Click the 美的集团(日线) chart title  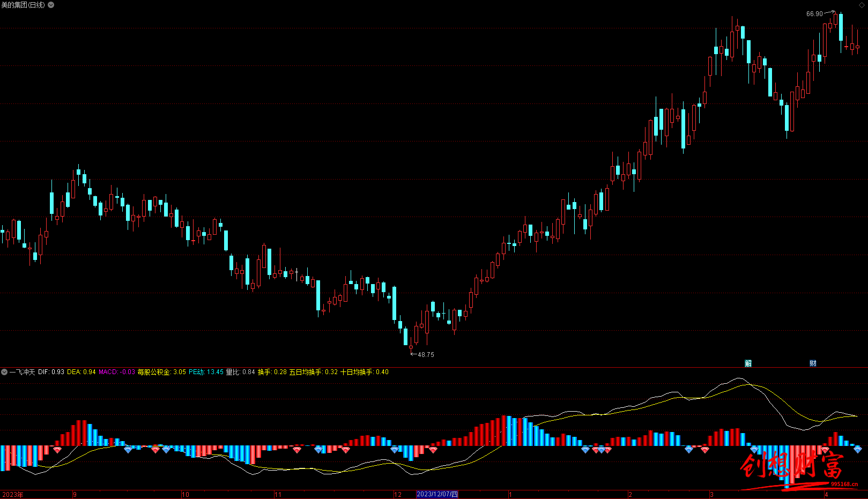click(x=23, y=5)
